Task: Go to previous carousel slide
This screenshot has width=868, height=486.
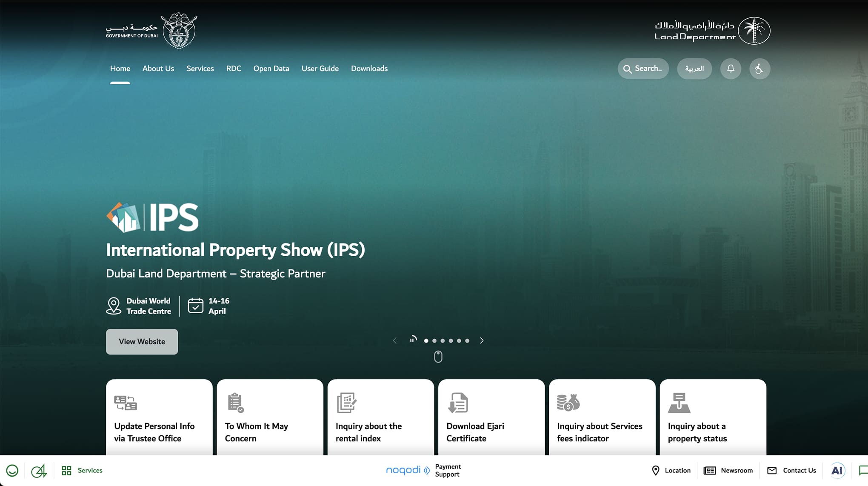Action: pos(395,340)
